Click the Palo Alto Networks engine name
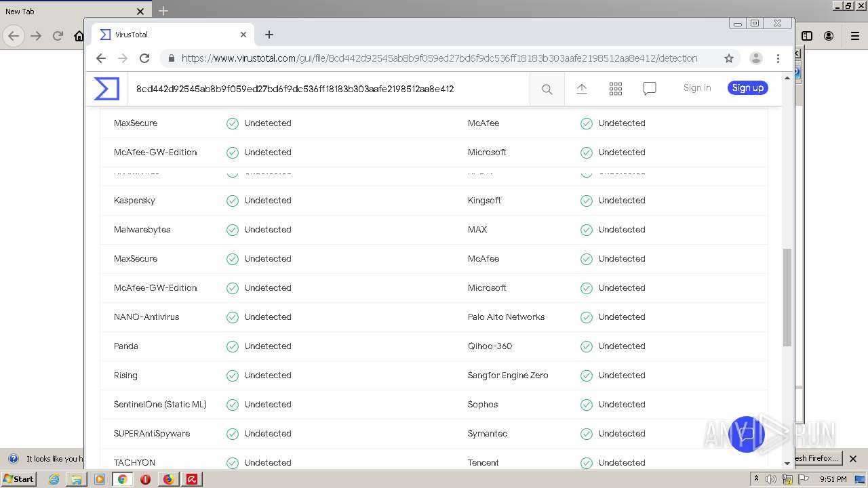 tap(507, 317)
